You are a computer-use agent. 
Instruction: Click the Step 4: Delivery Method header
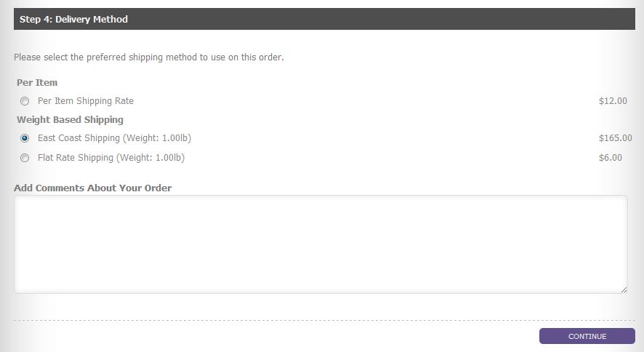(324, 19)
